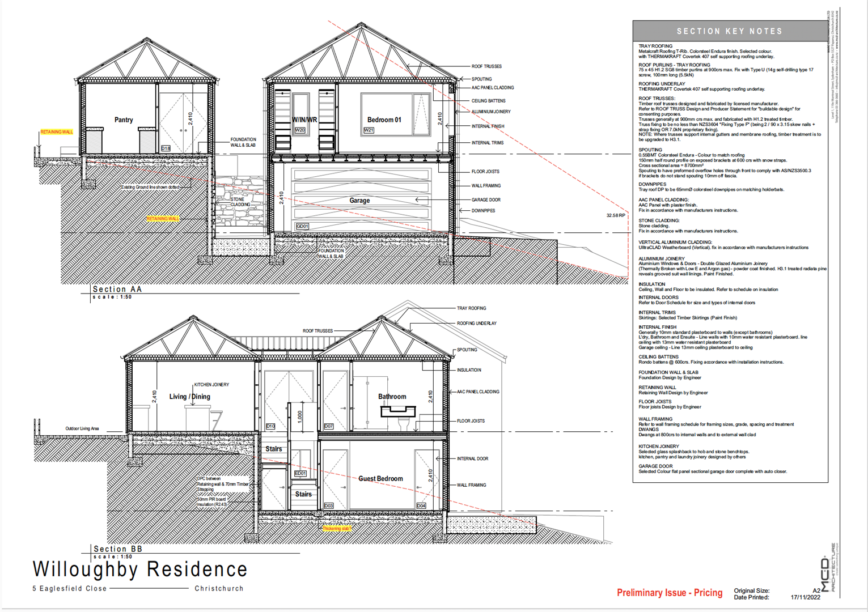The height and width of the screenshot is (612, 868).
Task: Click the 'Christchurch' text in title block
Action: (219, 589)
